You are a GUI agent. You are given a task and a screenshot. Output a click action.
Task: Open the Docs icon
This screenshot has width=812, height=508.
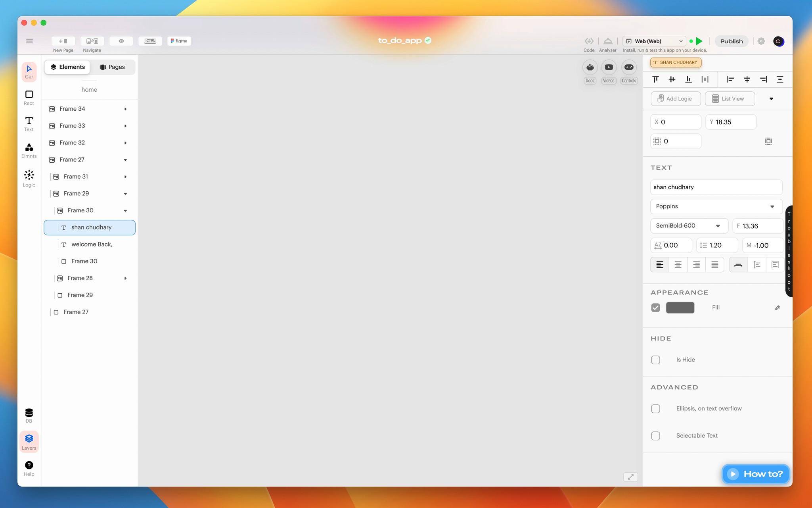click(590, 67)
